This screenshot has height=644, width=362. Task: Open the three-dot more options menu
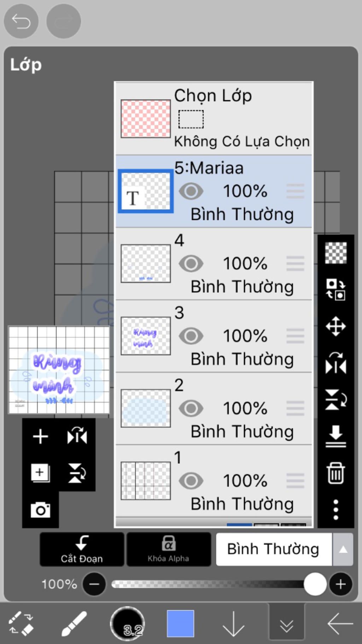[335, 510]
